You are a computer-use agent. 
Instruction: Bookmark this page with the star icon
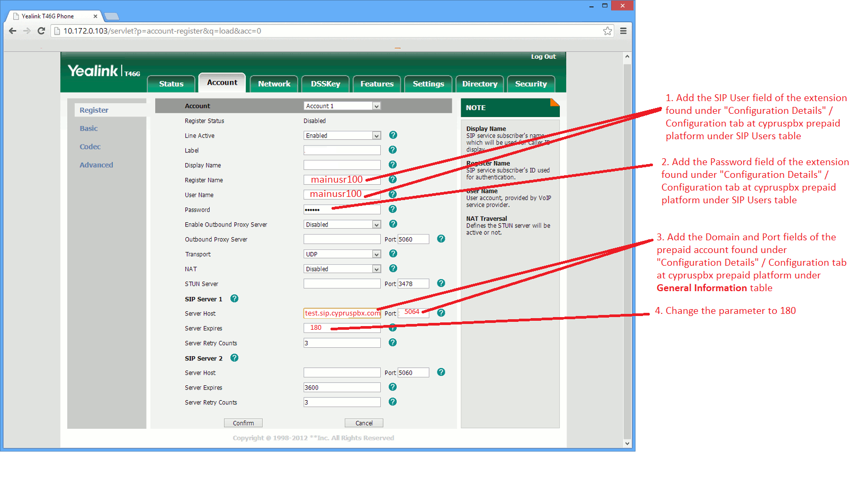click(x=607, y=31)
